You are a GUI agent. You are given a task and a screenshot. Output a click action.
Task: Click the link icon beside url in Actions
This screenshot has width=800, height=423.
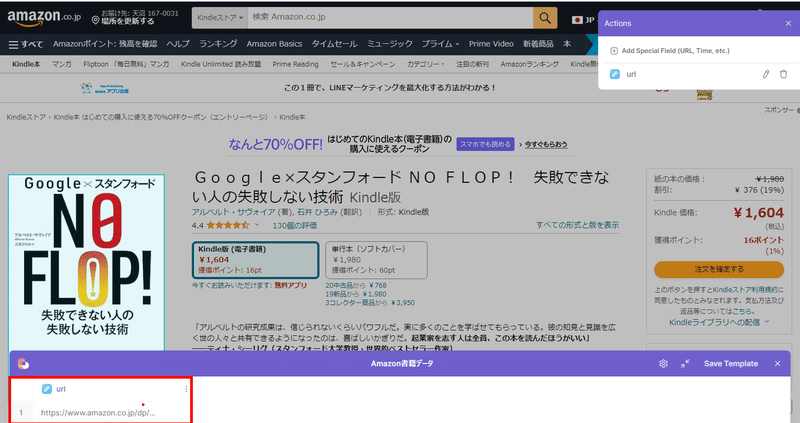615,74
